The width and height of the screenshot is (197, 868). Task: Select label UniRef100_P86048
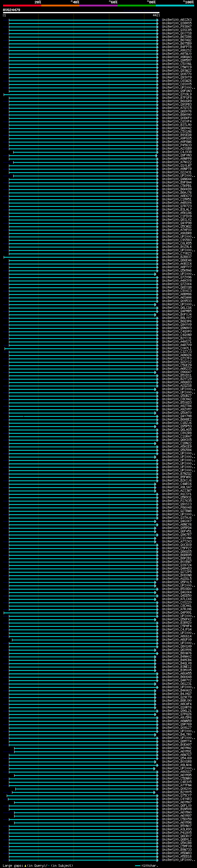(x=177, y=507)
